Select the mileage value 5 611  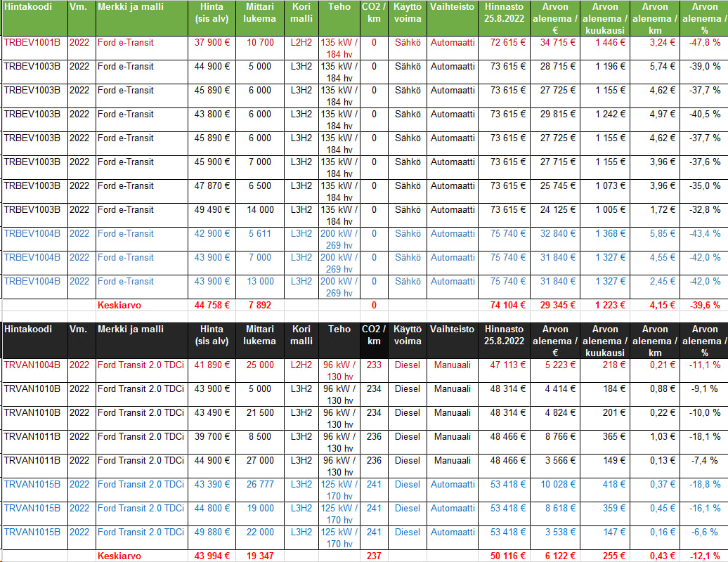(260, 239)
